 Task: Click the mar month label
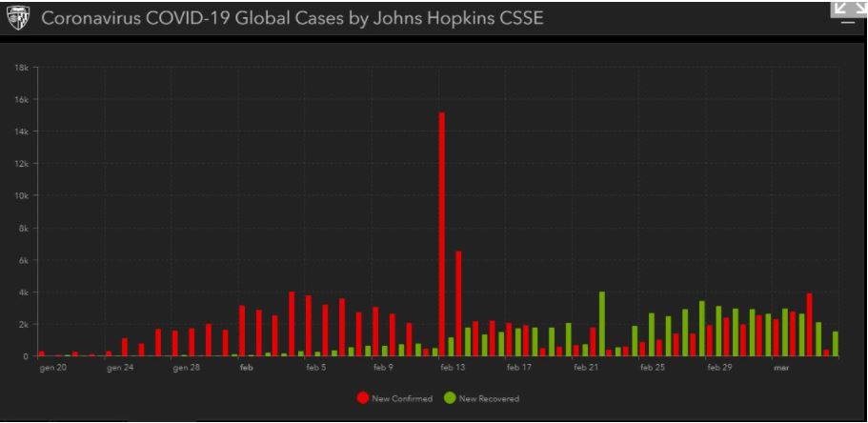coord(780,367)
